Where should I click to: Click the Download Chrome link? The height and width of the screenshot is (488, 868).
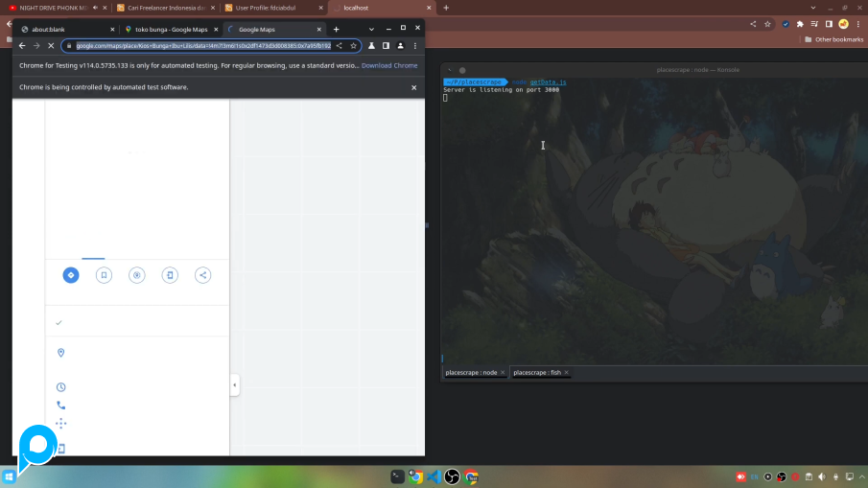click(389, 65)
